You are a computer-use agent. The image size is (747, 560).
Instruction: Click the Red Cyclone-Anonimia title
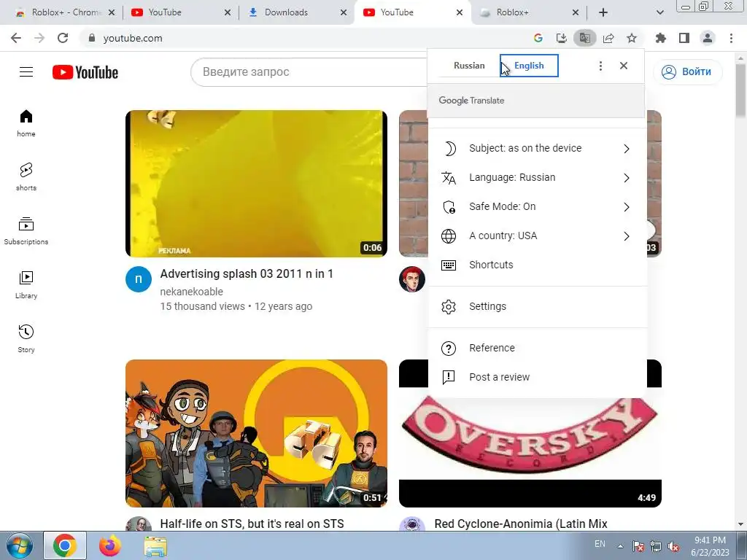pos(521,524)
